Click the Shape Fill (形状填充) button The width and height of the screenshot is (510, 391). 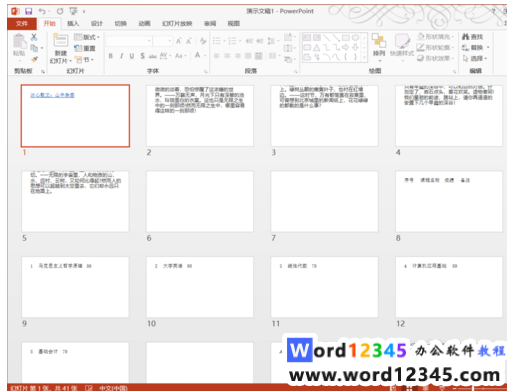pos(435,36)
